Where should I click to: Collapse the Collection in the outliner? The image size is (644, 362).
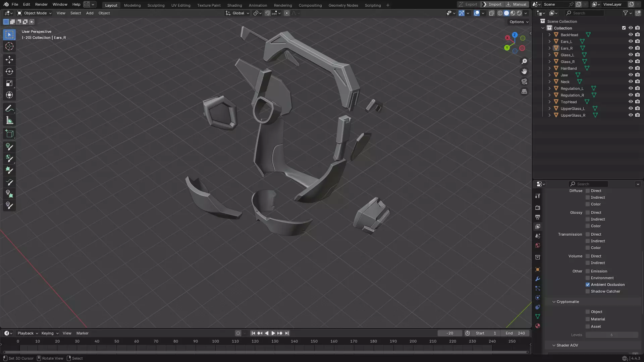point(543,28)
